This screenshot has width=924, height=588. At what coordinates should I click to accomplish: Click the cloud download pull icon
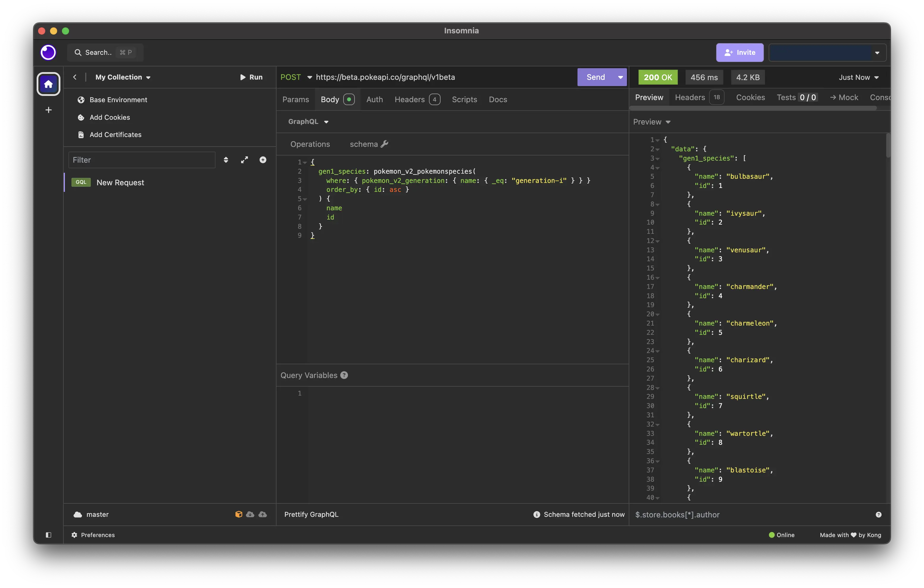coord(250,515)
